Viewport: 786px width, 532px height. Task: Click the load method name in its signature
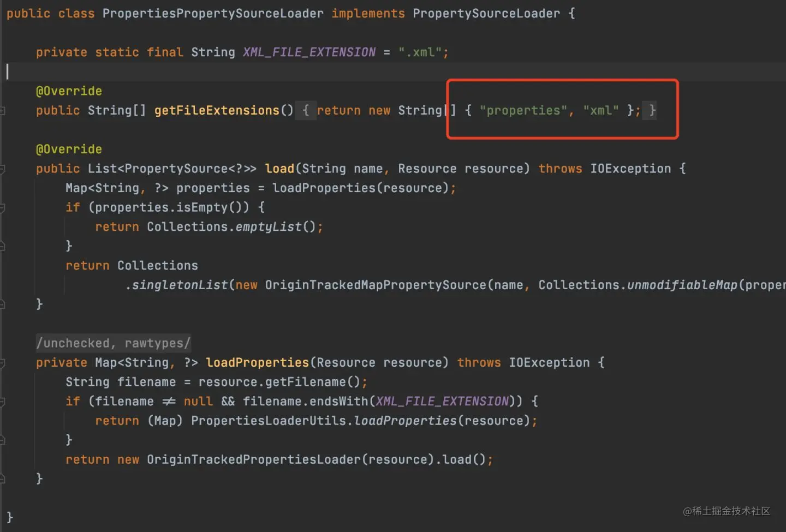(279, 169)
